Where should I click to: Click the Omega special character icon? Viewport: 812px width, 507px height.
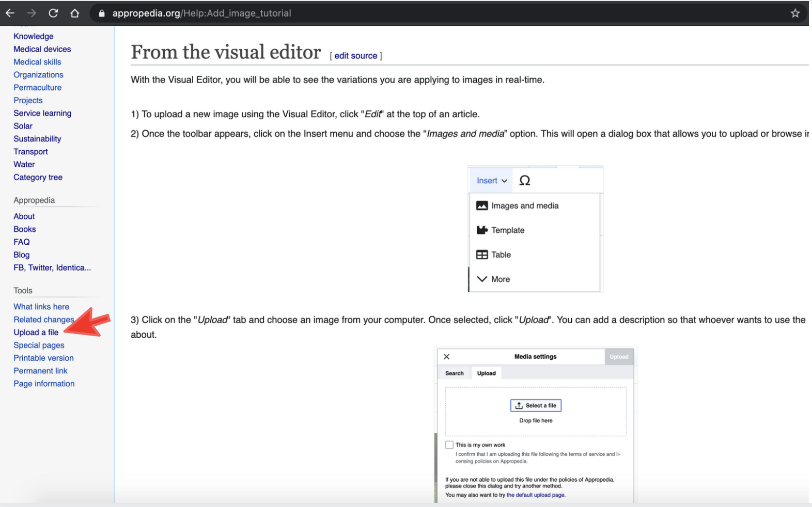(x=524, y=181)
